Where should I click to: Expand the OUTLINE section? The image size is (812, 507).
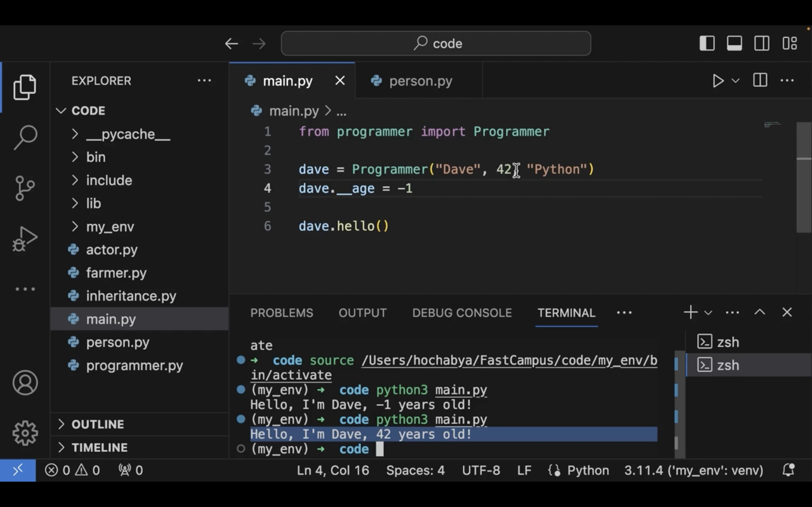97,424
